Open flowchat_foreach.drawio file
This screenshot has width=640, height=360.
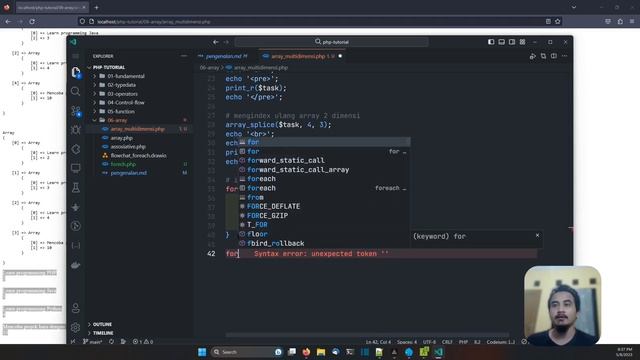[x=139, y=156]
